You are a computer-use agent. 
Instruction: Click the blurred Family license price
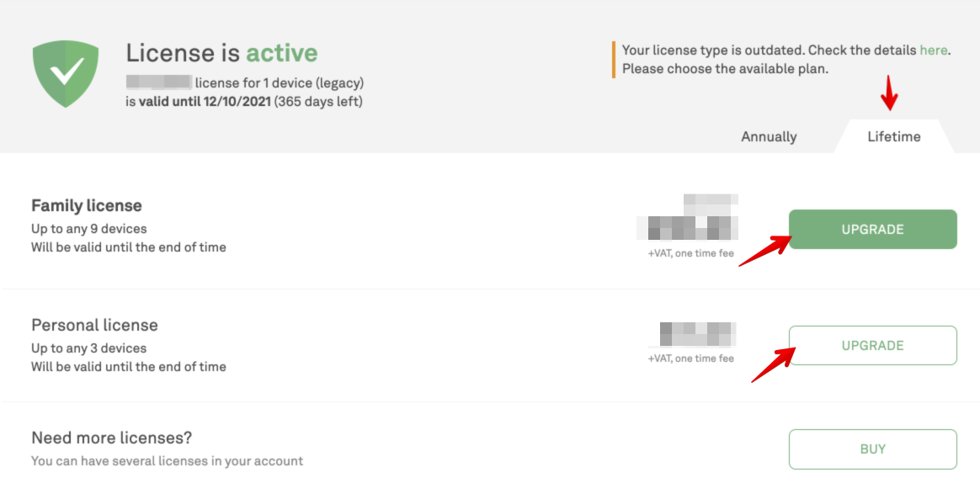coord(688,217)
